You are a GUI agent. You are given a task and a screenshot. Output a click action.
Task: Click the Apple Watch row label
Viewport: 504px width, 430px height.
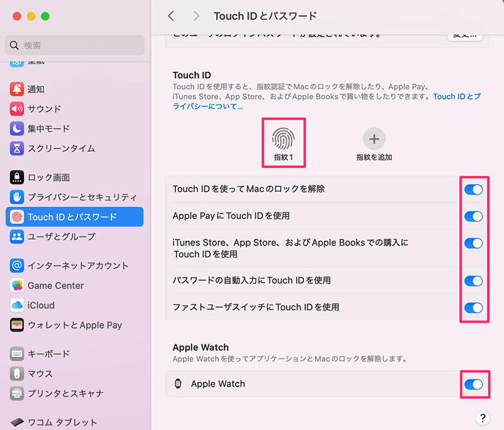point(218,384)
